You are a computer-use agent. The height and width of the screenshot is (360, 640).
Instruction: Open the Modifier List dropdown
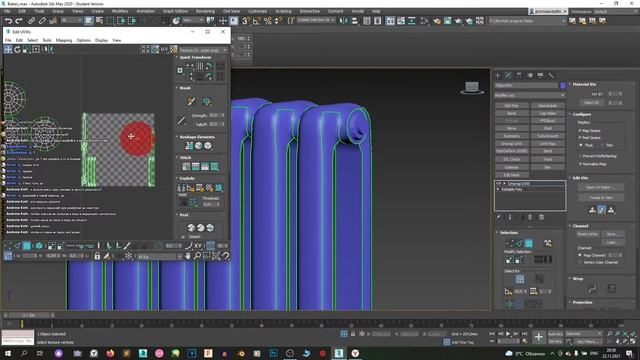pos(530,95)
